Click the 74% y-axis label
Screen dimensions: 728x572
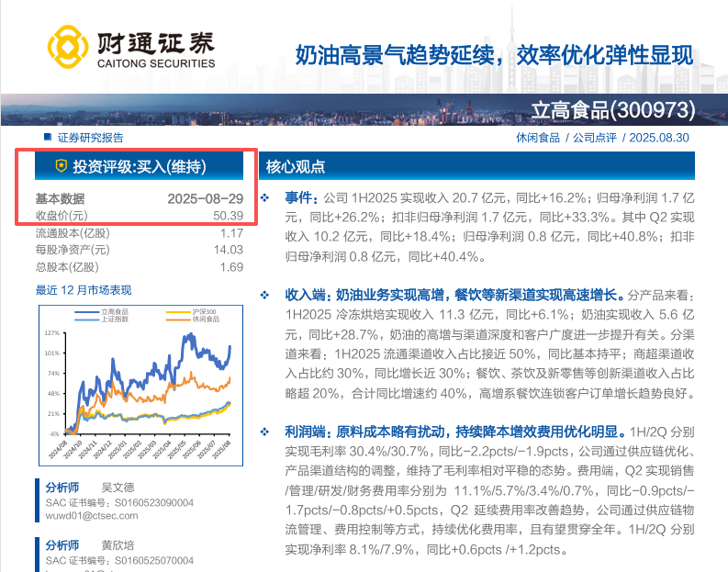pyautogui.click(x=53, y=374)
